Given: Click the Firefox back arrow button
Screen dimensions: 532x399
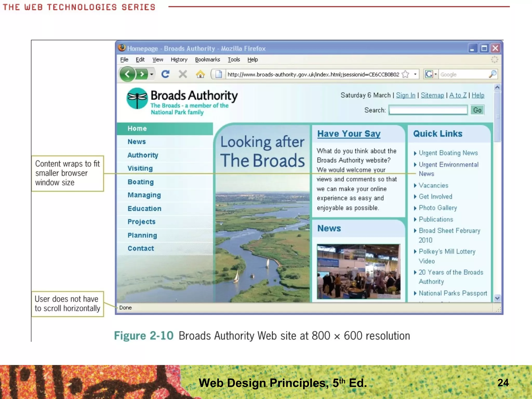Looking at the screenshot, I should (127, 74).
